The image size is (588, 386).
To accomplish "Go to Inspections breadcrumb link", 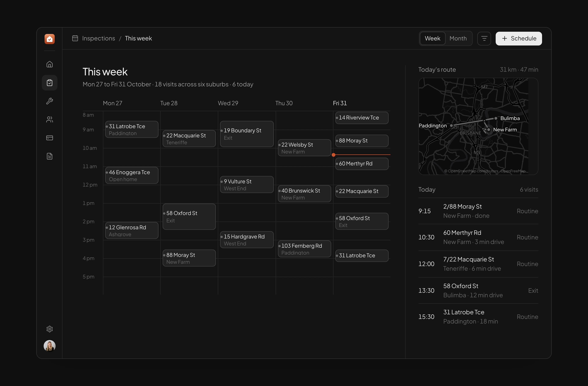I will 98,38.
